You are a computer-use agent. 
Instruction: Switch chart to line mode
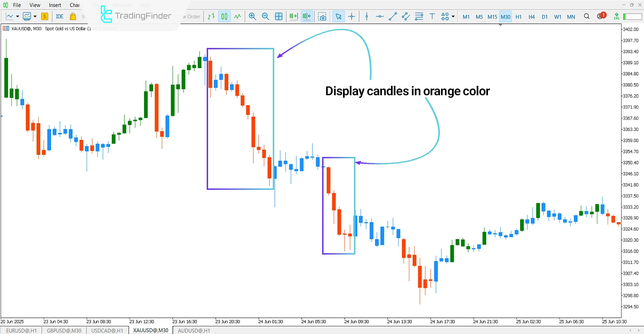point(238,16)
